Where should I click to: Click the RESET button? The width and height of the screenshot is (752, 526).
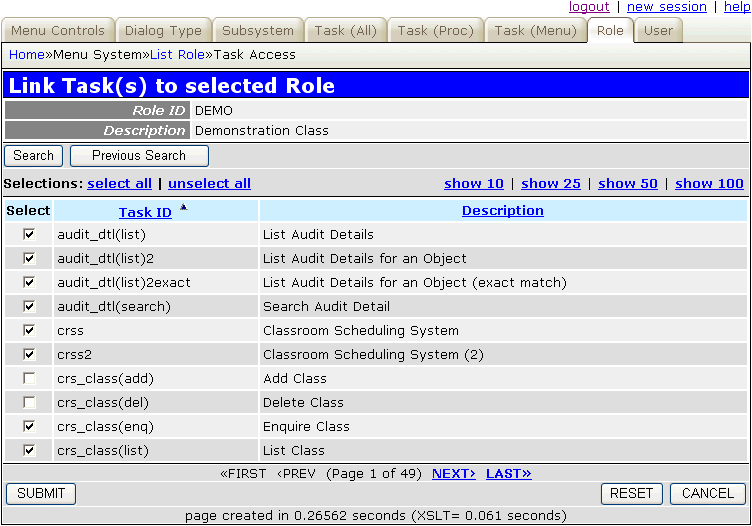coord(632,493)
